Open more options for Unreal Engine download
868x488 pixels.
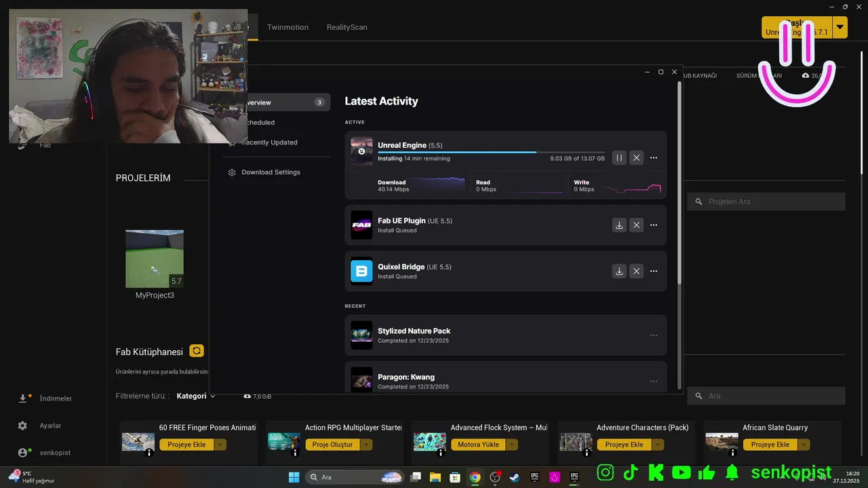click(x=654, y=158)
